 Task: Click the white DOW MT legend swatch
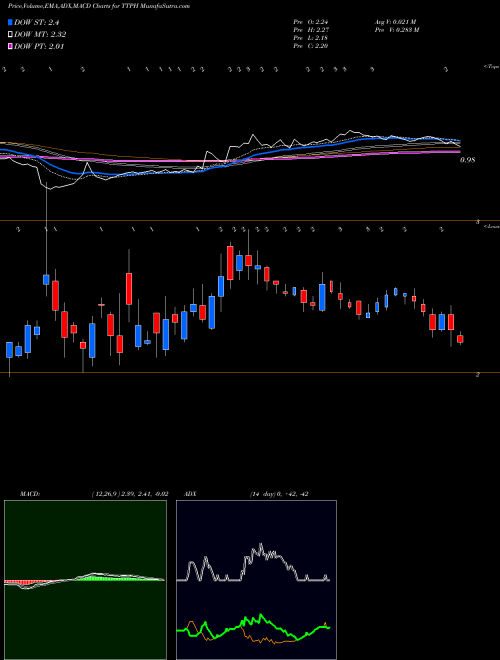11,35
